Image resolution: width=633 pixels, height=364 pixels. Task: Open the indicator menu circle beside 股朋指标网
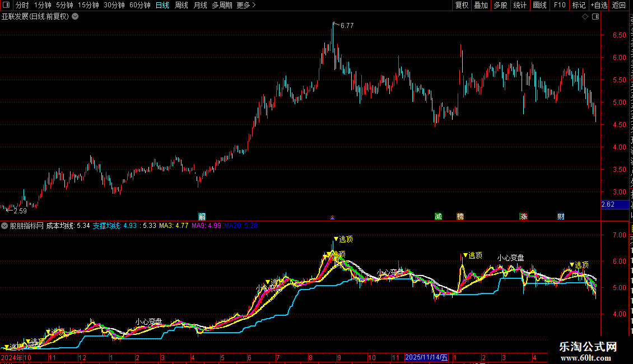4,226
